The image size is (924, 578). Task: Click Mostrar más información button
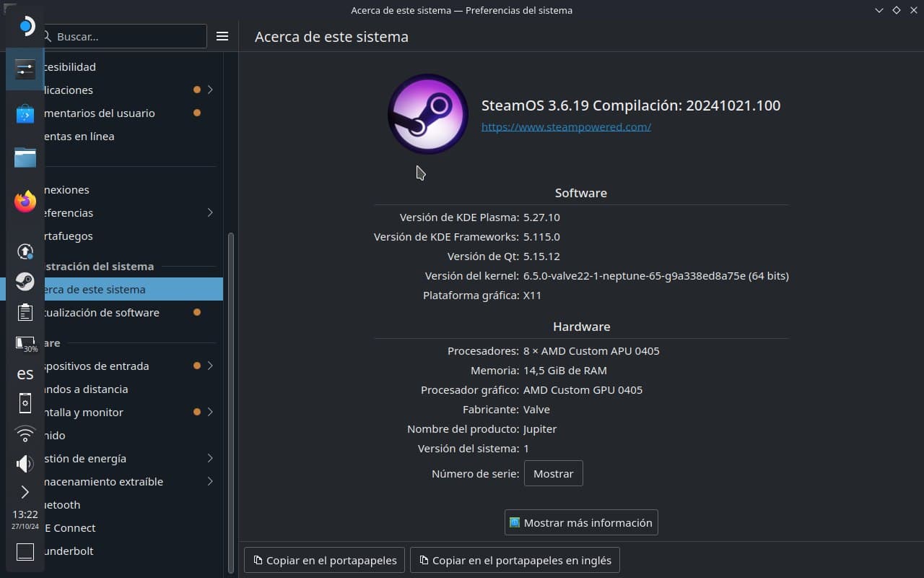click(x=581, y=522)
